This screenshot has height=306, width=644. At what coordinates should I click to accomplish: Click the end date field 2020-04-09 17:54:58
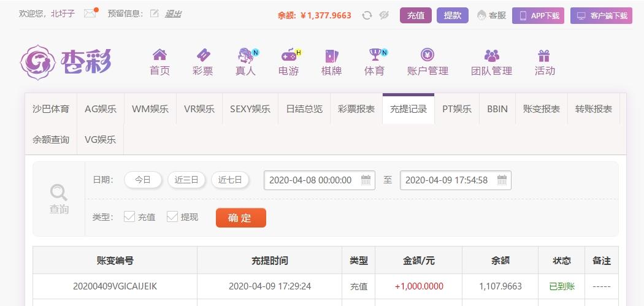(x=456, y=180)
